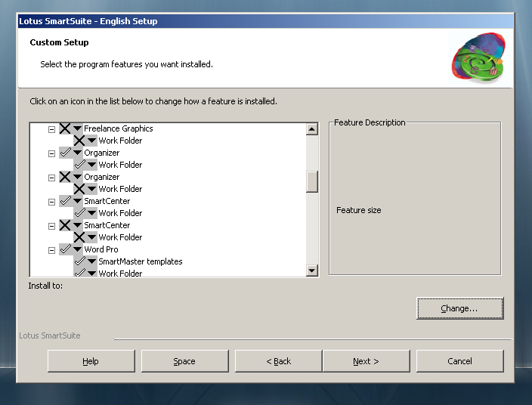Screen dimensions: 532x405
Task: Go back with the < Back button
Action: 279,361
